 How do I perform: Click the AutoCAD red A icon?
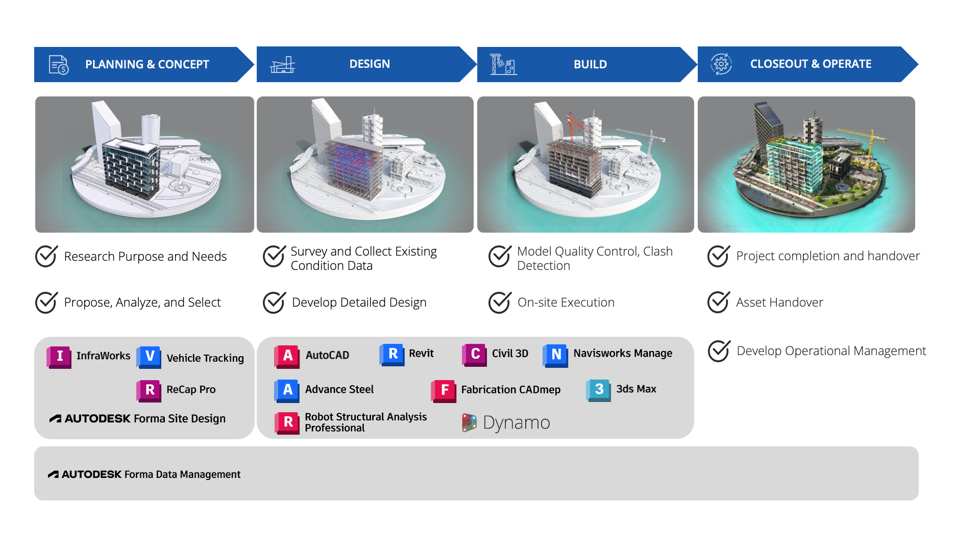[x=287, y=356]
